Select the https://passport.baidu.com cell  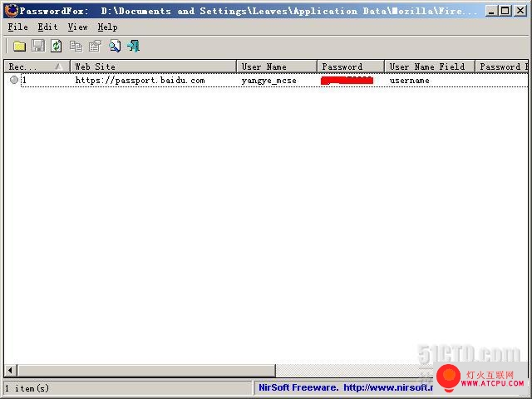tap(140, 81)
